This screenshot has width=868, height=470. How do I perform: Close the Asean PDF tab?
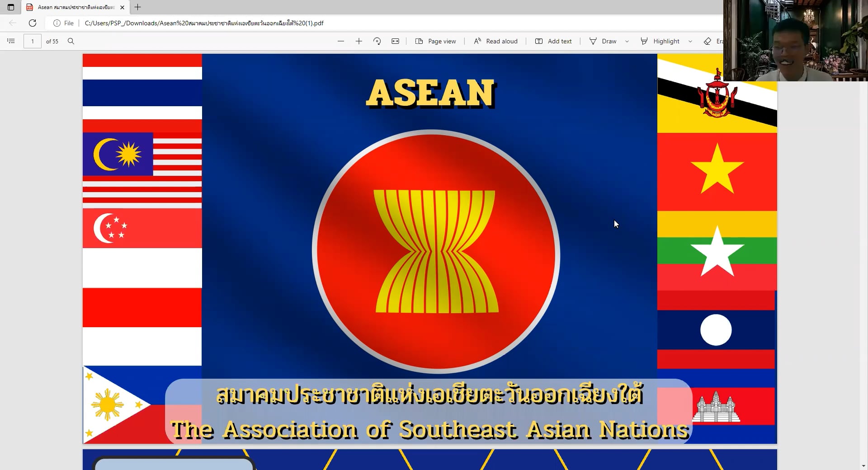122,7
